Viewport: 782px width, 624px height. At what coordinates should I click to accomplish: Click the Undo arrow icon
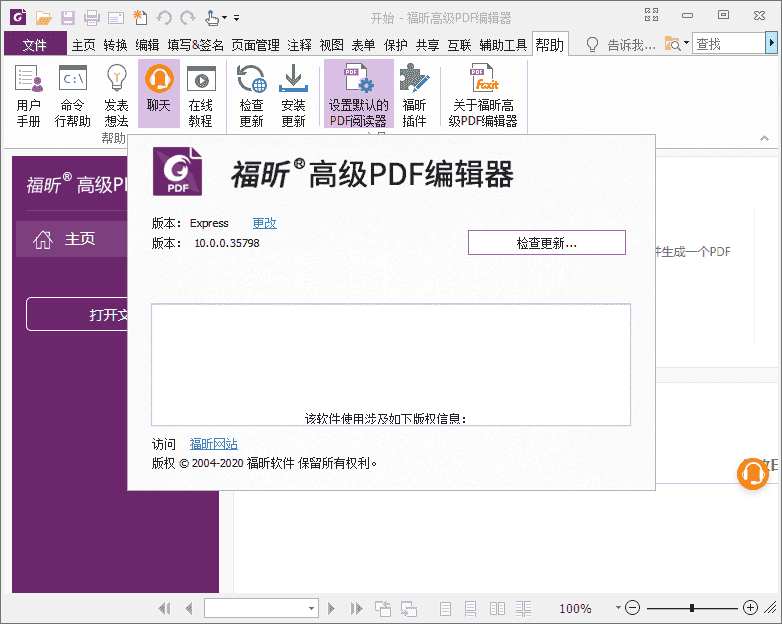[x=164, y=18]
